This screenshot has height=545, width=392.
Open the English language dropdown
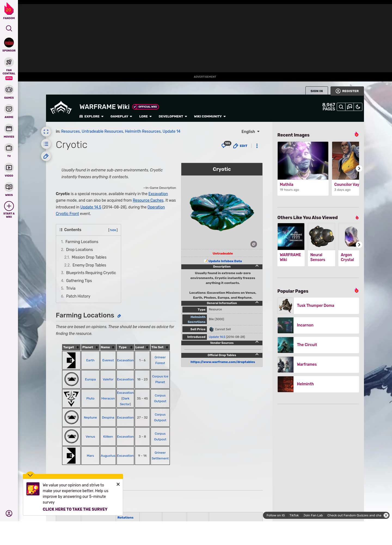(x=250, y=132)
